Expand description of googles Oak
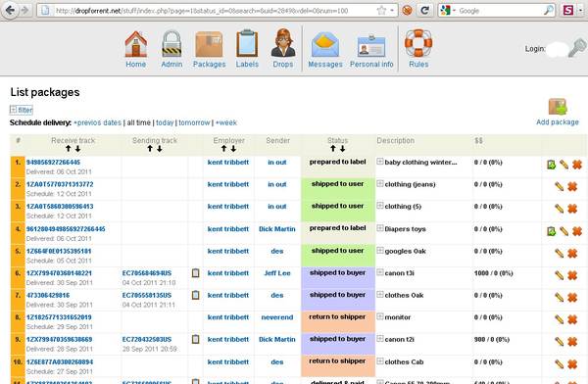The image size is (588, 384). click(380, 250)
